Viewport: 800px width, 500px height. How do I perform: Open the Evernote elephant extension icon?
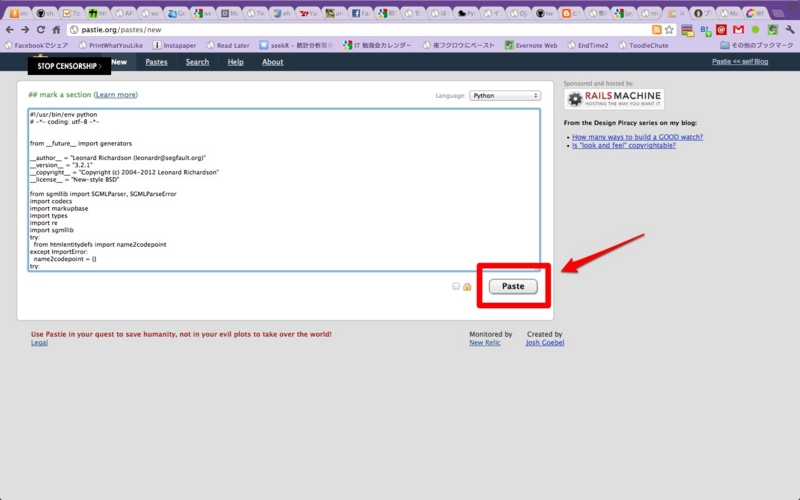tap(773, 30)
